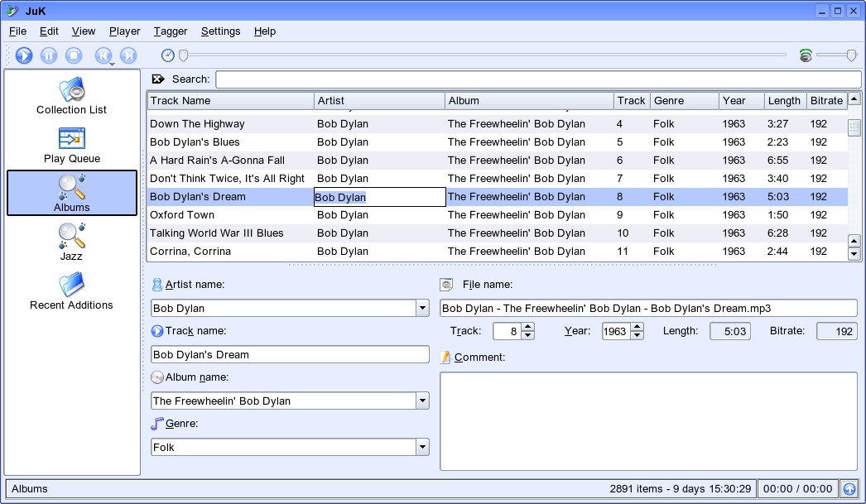Image resolution: width=866 pixels, height=504 pixels.
Task: Sort by the Length column header
Action: tap(786, 100)
